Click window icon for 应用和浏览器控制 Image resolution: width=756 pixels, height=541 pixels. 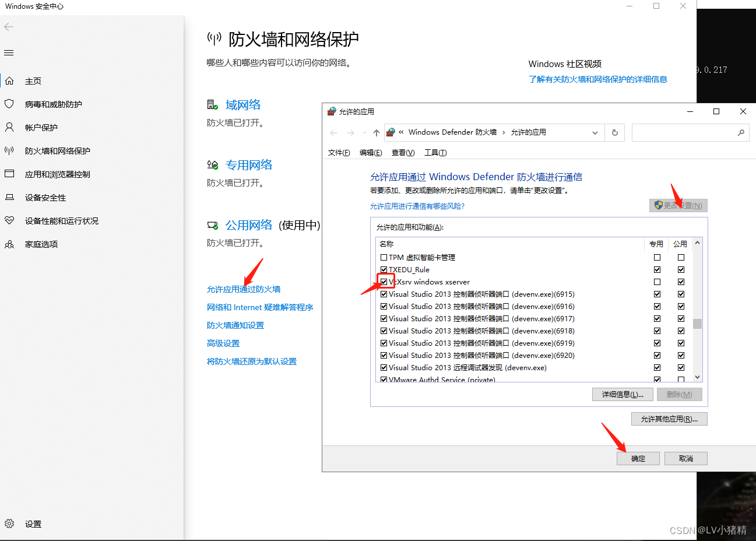pyautogui.click(x=9, y=174)
